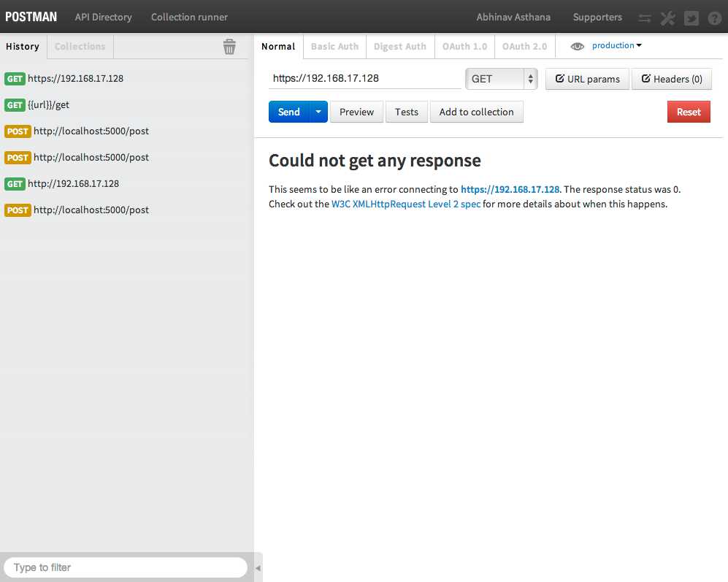Click the Abhinav Asthana user name
The width and height of the screenshot is (728, 582).
[x=513, y=18]
